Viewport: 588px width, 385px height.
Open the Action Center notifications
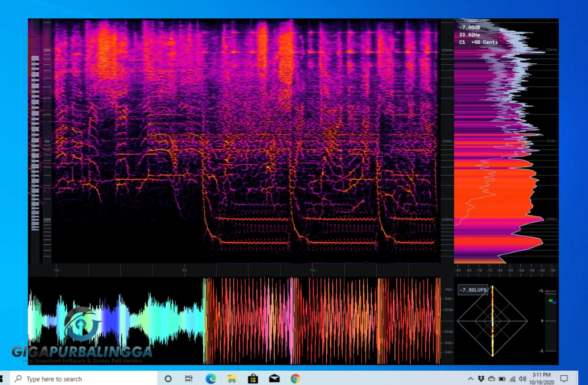tap(564, 379)
